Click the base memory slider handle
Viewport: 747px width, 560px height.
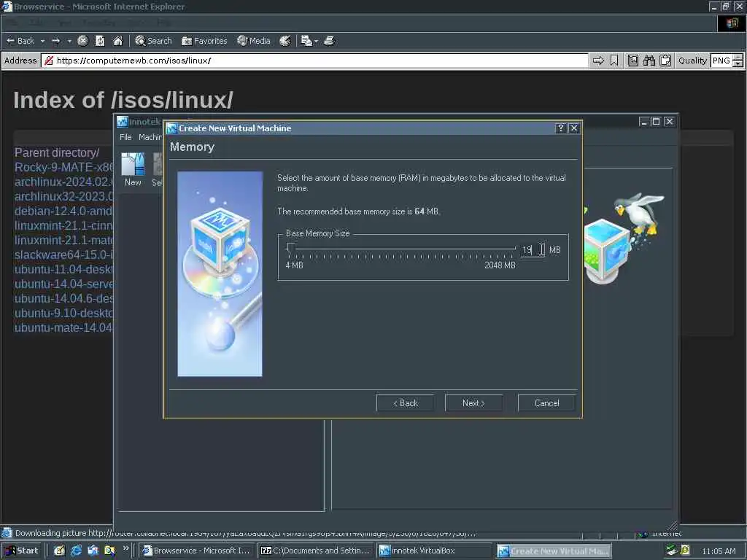290,248
